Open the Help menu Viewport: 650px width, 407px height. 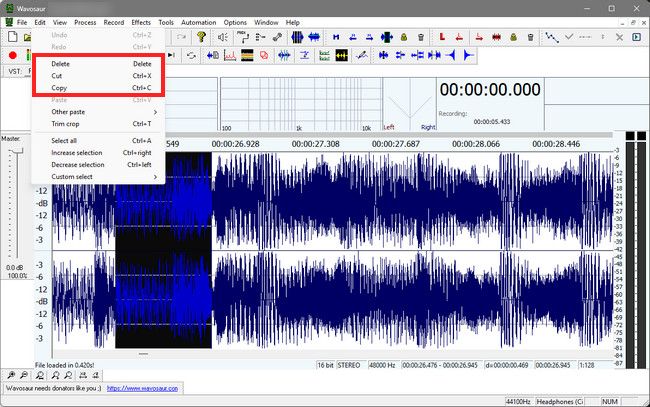(x=293, y=22)
